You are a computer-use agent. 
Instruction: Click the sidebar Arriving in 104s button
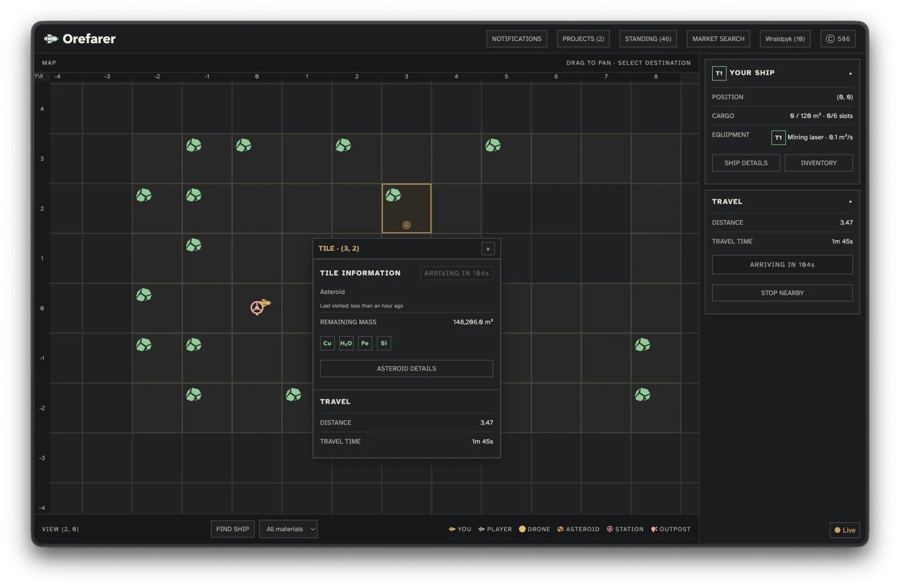point(782,265)
